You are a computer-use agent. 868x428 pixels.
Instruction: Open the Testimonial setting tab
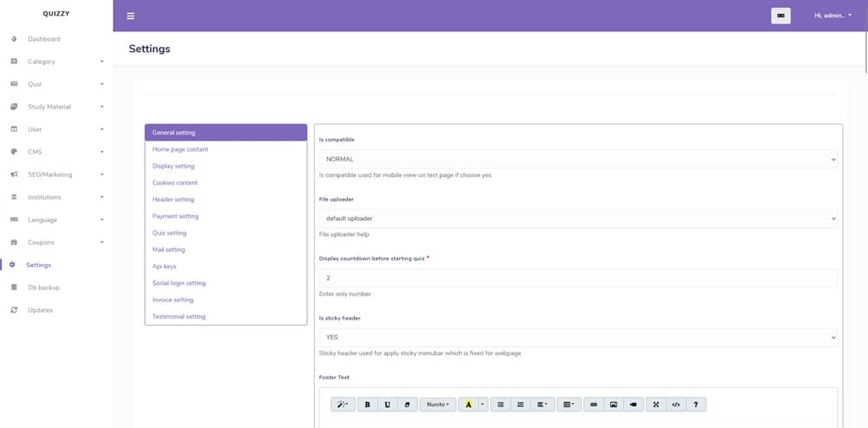tap(226, 317)
